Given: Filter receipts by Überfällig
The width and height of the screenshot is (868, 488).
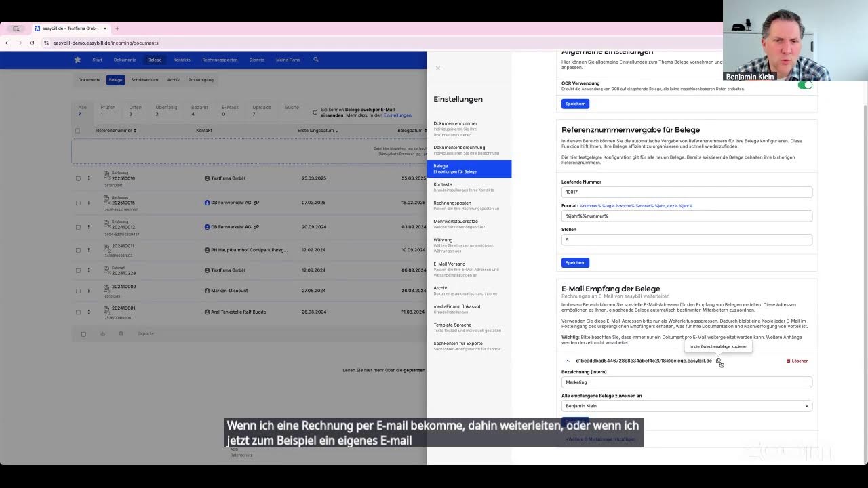Looking at the screenshot, I should pyautogui.click(x=166, y=110).
